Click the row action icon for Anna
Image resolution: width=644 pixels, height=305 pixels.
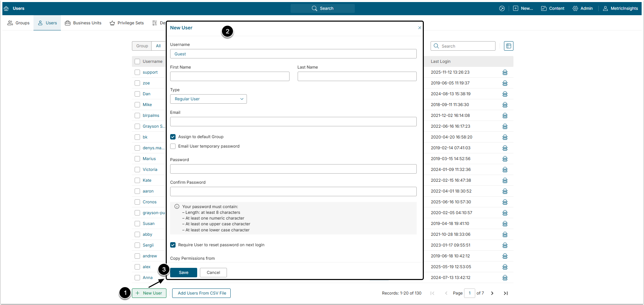[505, 278]
